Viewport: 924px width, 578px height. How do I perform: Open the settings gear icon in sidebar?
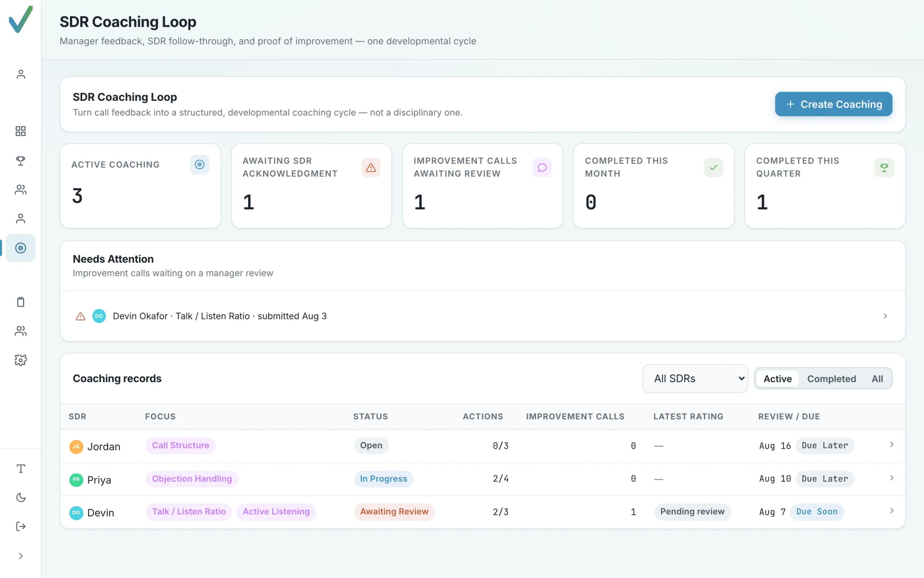(x=21, y=360)
